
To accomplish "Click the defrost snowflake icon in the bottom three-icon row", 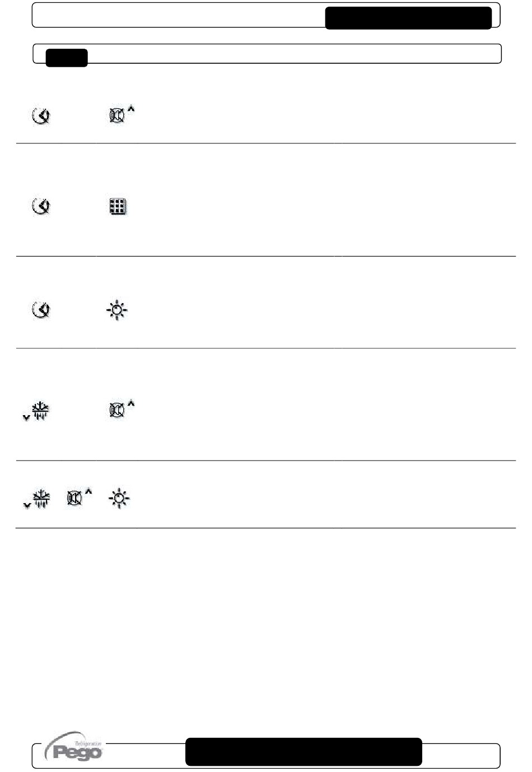I will [41, 498].
